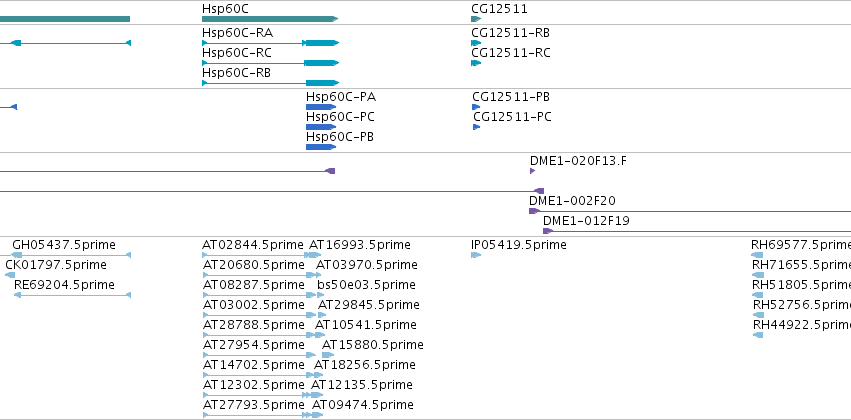The width and height of the screenshot is (851, 420).
Task: Click the IP05419.5prime EST arrow glyph
Action: tap(476, 255)
